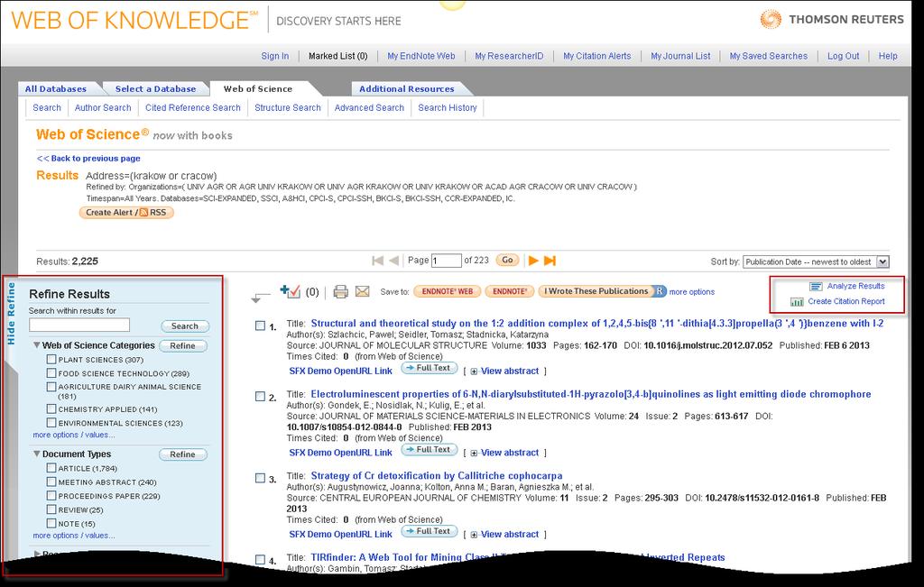Open Search History

pos(448,107)
